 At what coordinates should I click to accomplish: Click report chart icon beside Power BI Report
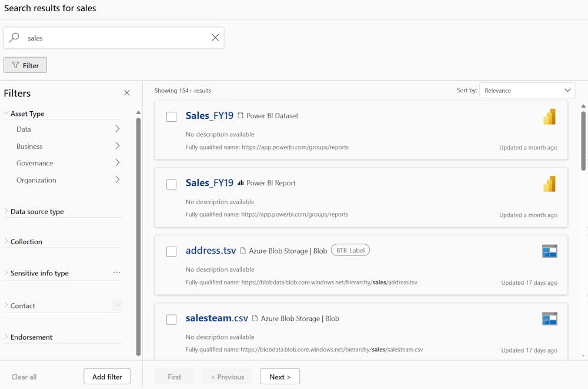(x=240, y=183)
